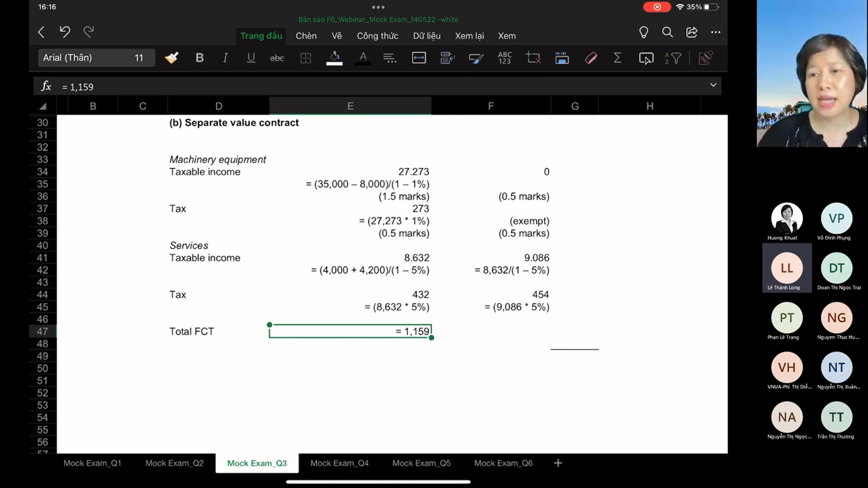Select all cells via corner triangle
The width and height of the screenshot is (868, 488).
click(43, 106)
